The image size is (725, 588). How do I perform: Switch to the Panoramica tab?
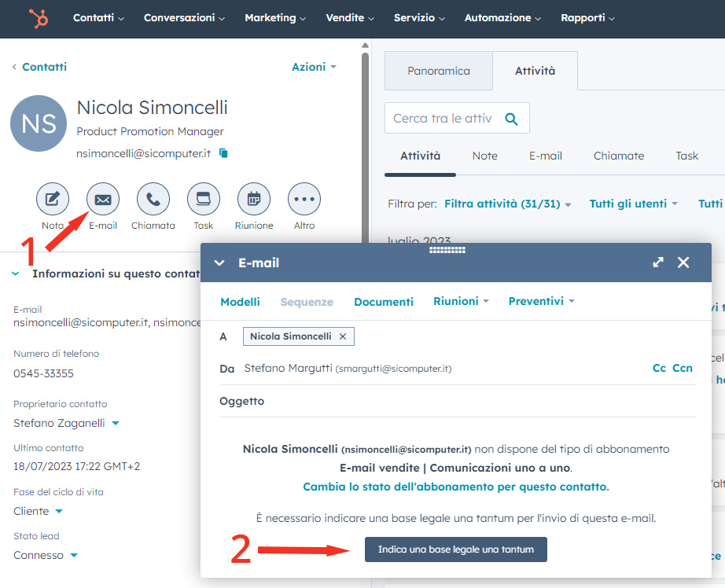pos(438,70)
